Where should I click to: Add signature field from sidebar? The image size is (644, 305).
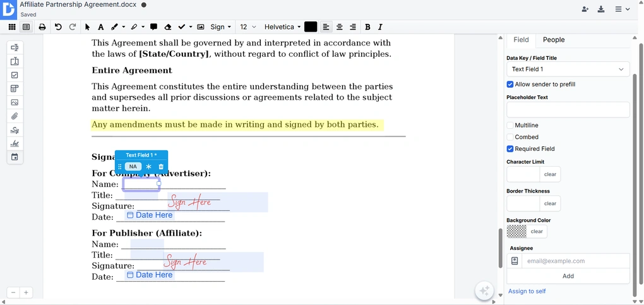15,130
